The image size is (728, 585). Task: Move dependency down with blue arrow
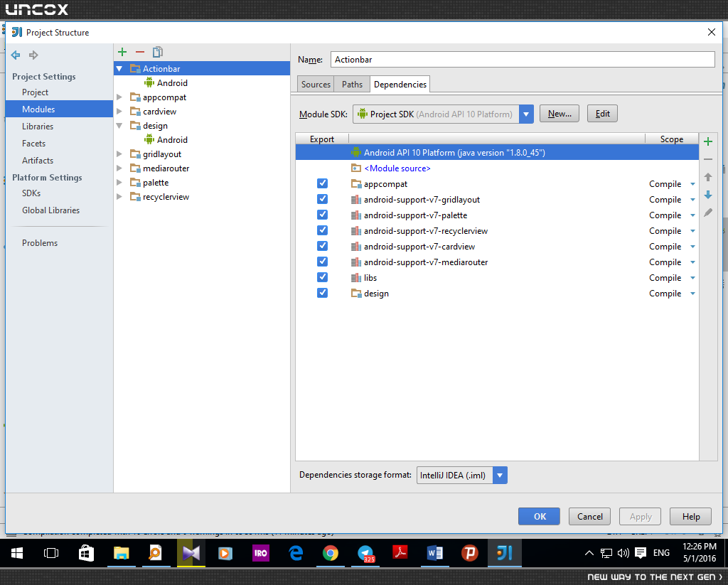708,195
